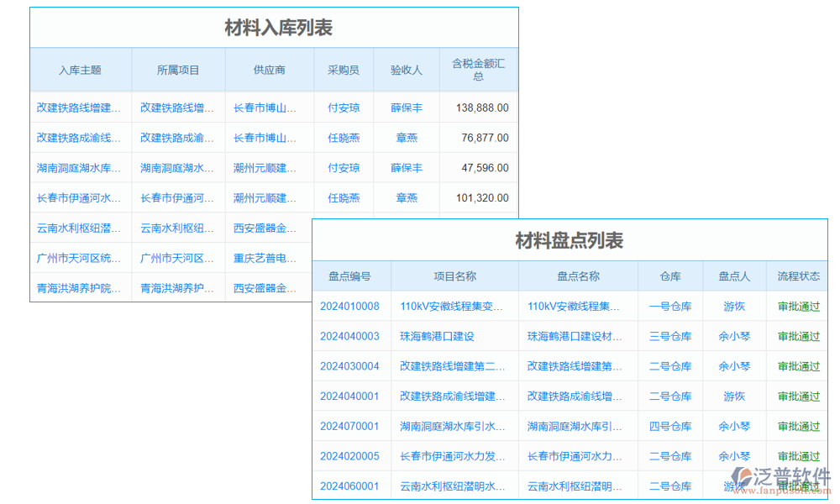Click the amount 138,888.00 cell
The height and width of the screenshot is (504, 840).
tap(477, 108)
